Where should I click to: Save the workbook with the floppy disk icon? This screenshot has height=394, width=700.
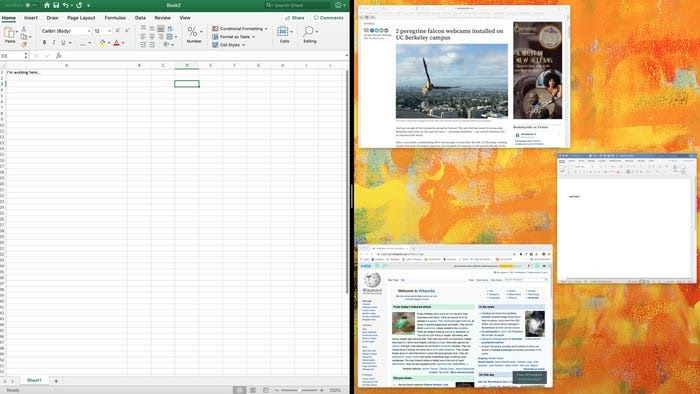click(x=56, y=5)
